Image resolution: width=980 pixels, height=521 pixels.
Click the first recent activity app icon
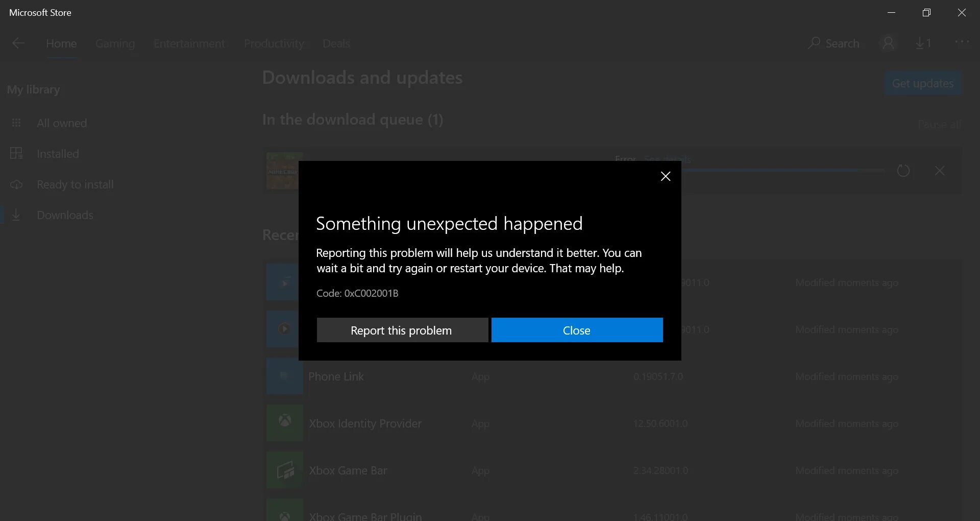pyautogui.click(x=282, y=282)
